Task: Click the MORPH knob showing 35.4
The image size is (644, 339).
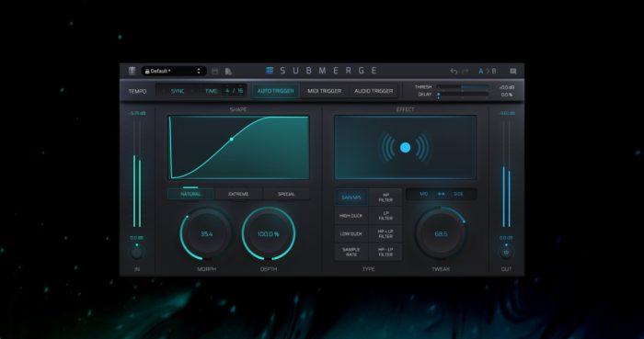Action: 206,234
